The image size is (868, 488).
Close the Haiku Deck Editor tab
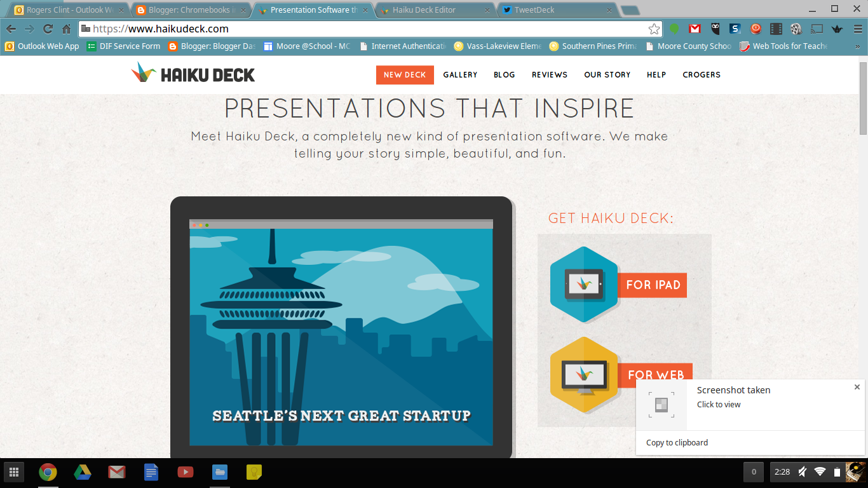487,10
